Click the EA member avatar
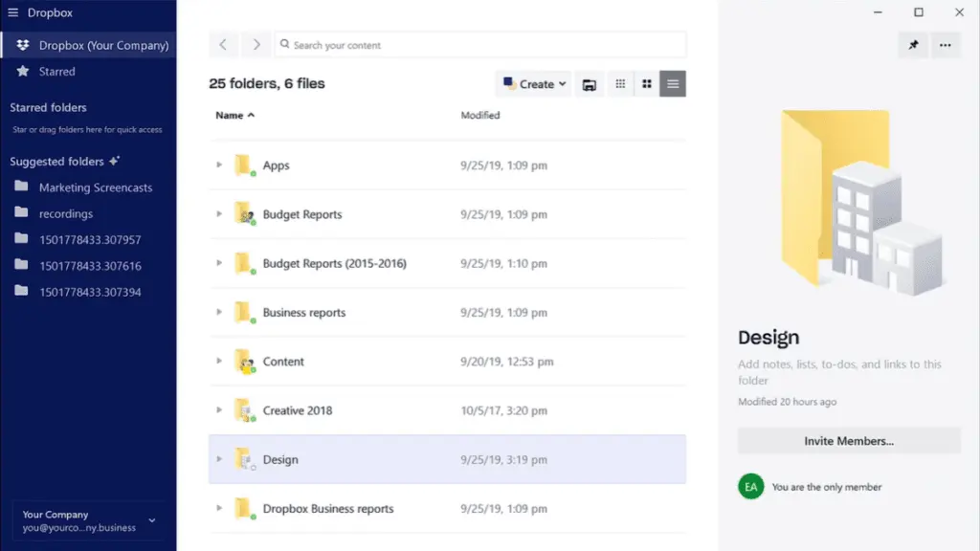This screenshot has height=551, width=980. (750, 487)
